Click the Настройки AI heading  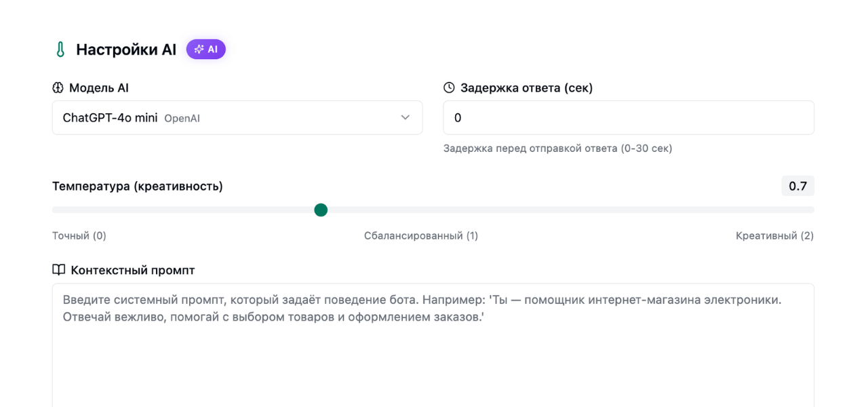[x=126, y=50]
